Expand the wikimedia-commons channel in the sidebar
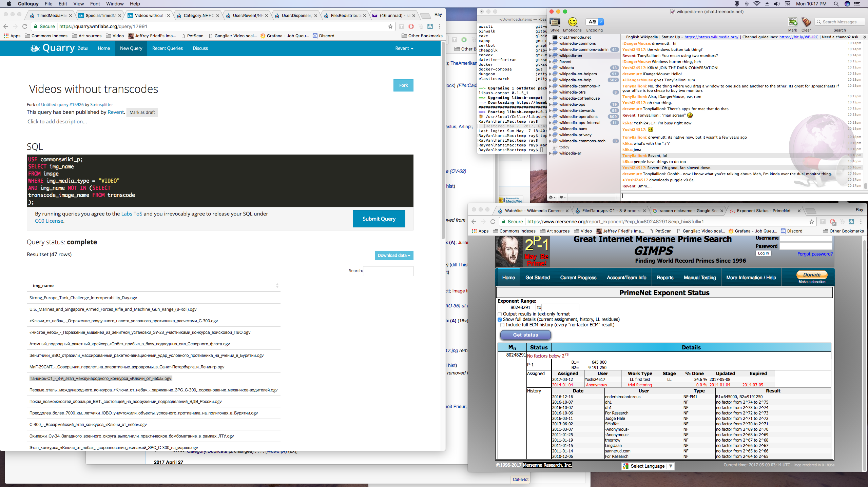Viewport: 868px width, 487px height. [x=550, y=43]
